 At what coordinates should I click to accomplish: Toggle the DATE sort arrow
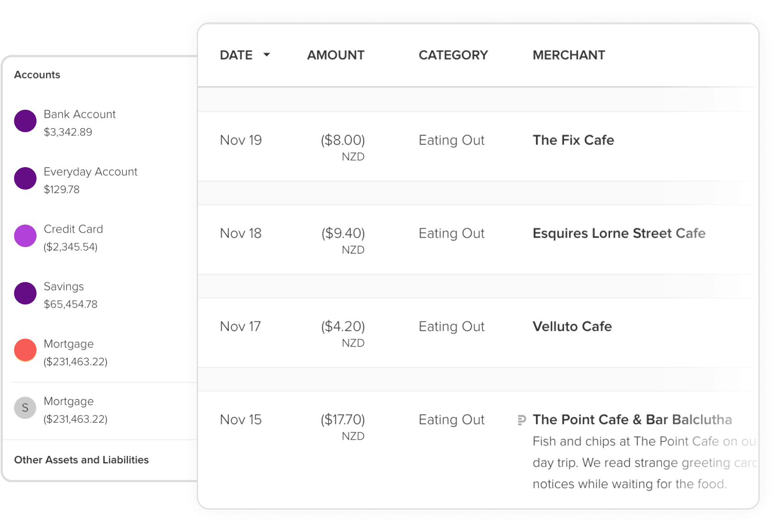267,55
